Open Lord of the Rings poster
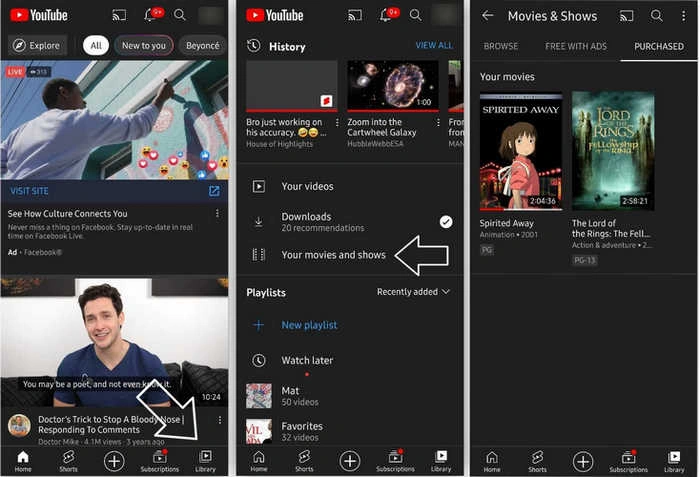700x477 pixels. pyautogui.click(x=613, y=151)
